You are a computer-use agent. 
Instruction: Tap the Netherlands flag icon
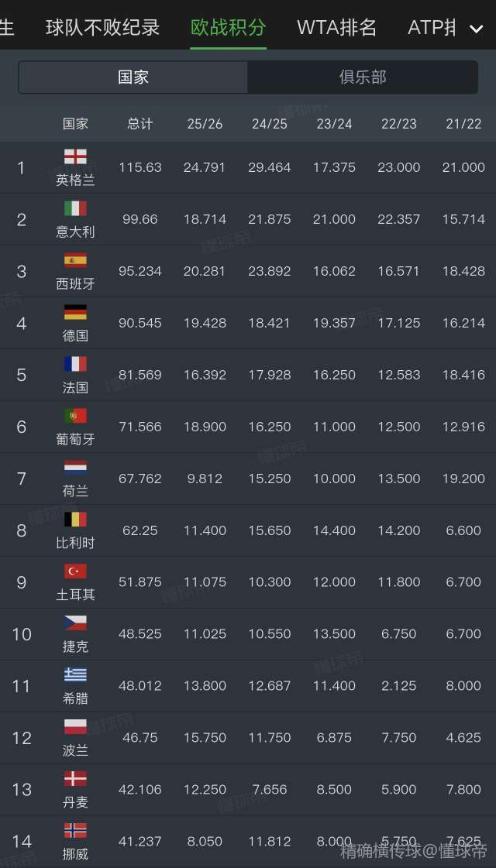pyautogui.click(x=75, y=468)
